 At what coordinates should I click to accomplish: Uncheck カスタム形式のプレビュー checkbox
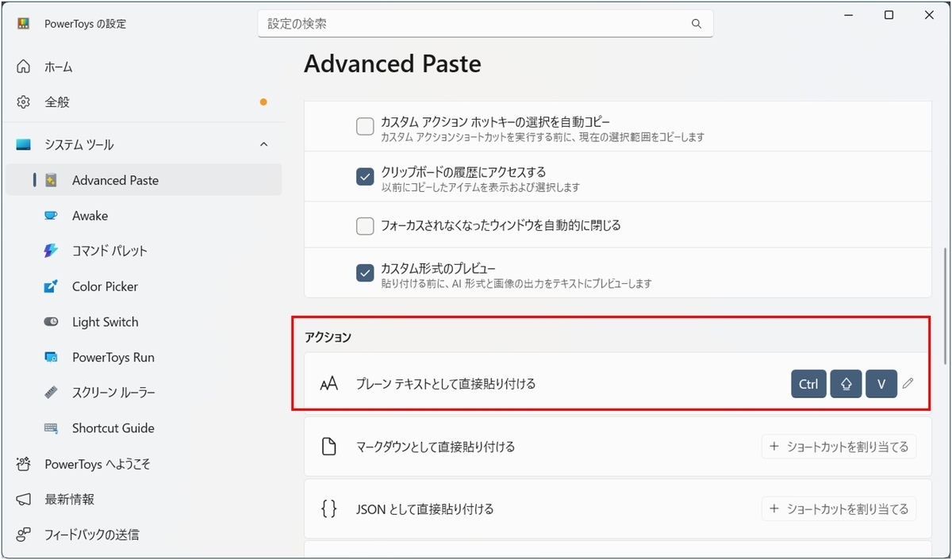click(365, 273)
